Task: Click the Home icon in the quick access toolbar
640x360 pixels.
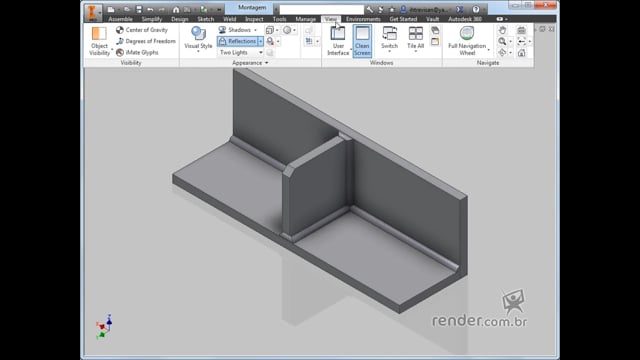Action: 176,9
